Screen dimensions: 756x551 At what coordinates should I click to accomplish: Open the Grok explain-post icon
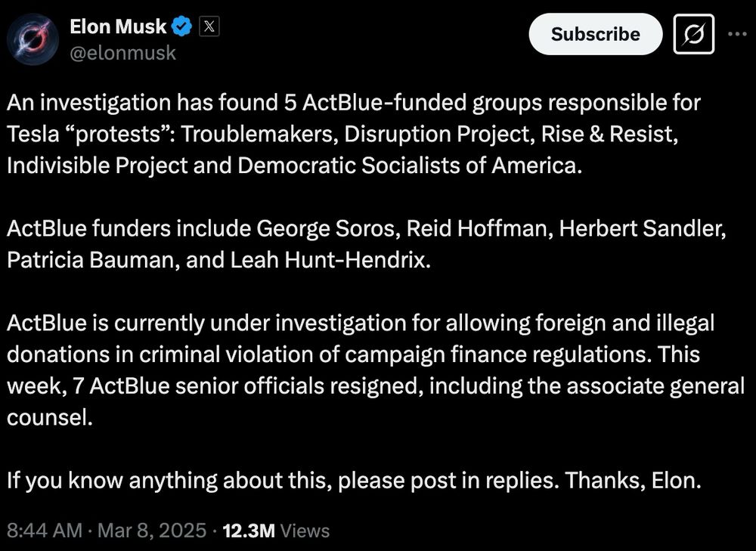(693, 34)
